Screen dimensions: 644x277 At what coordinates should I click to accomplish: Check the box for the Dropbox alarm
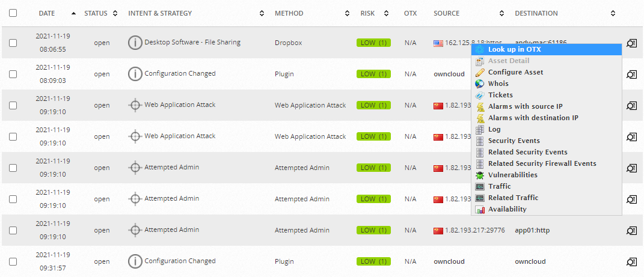(13, 43)
